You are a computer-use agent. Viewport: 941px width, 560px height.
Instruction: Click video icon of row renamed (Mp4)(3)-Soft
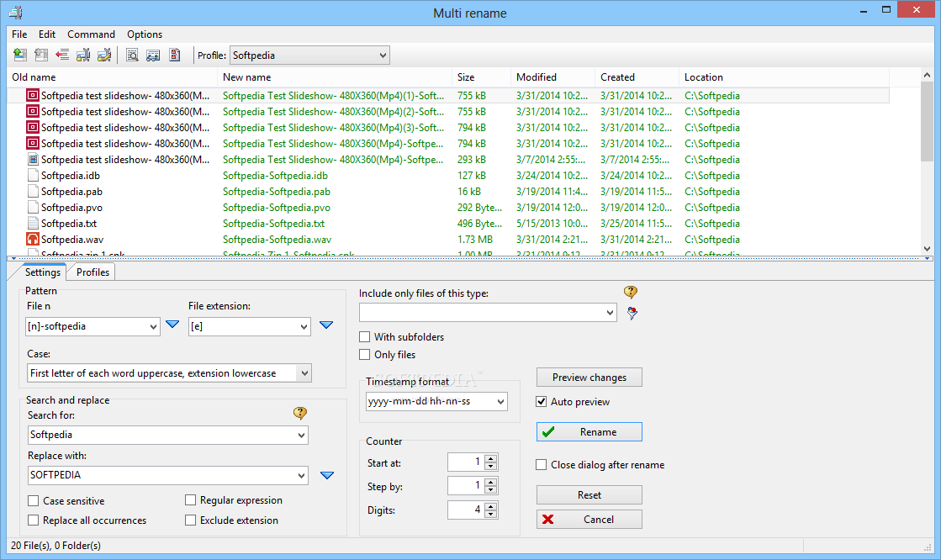pyautogui.click(x=33, y=127)
